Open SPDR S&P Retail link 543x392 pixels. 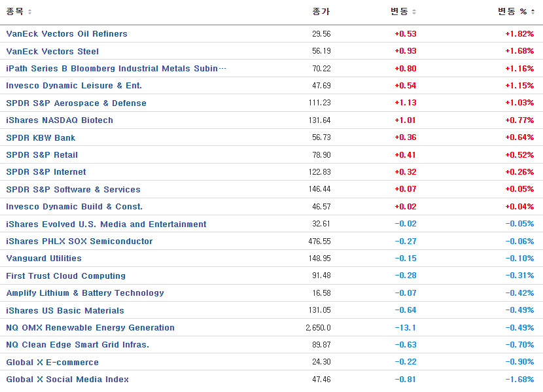click(x=42, y=155)
